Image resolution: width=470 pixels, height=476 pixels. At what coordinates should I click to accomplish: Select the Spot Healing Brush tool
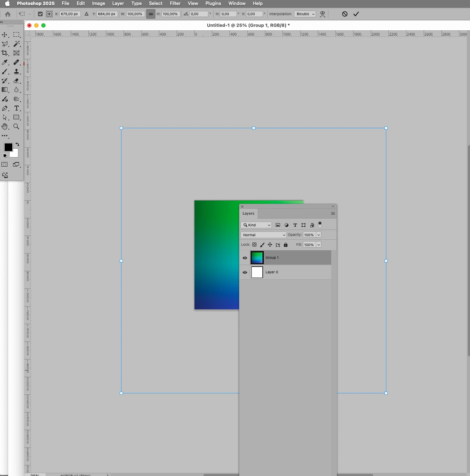click(16, 62)
